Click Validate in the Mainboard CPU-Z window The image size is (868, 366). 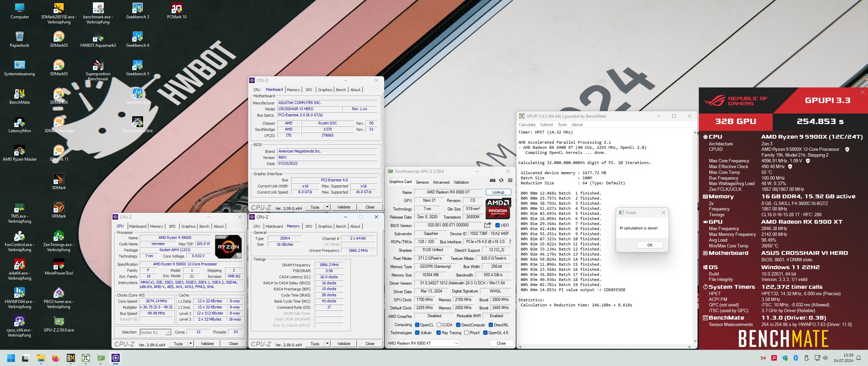tap(344, 207)
